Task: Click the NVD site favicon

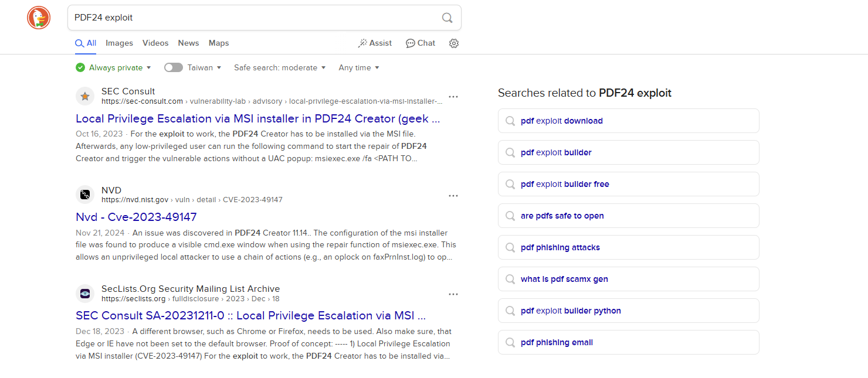Action: pos(85,195)
